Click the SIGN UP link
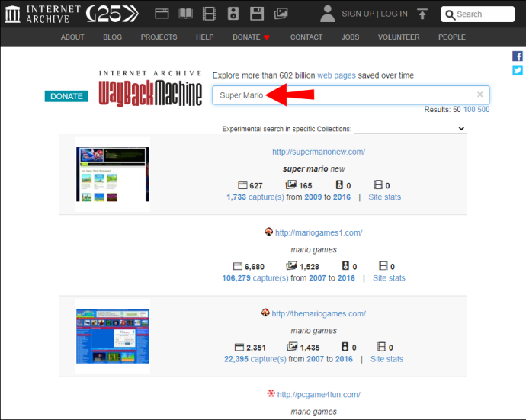The height and width of the screenshot is (420, 526). 358,14
